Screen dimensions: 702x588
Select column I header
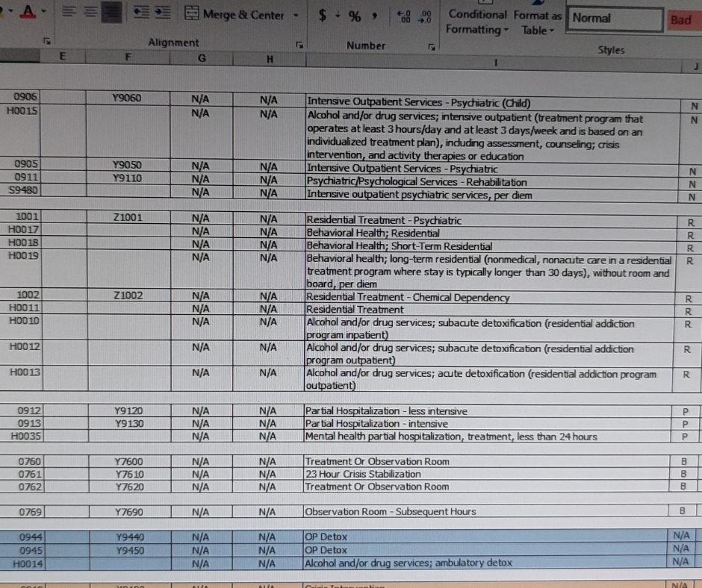495,63
